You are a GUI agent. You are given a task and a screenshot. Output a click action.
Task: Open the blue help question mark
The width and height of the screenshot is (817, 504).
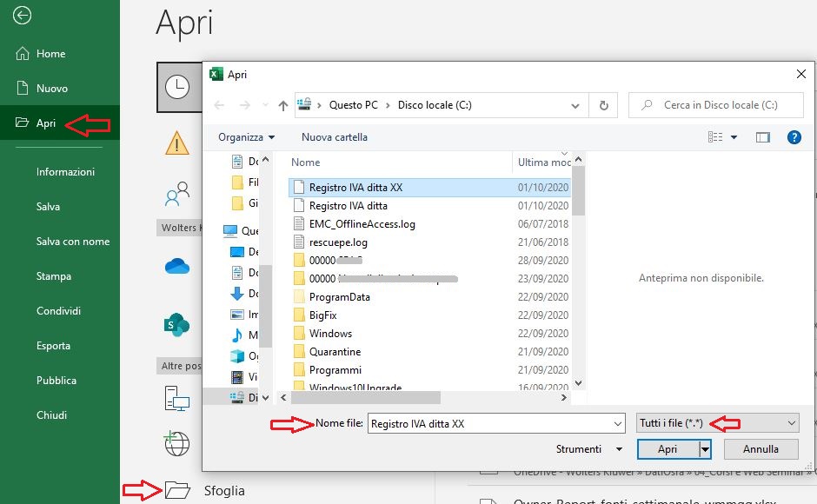point(794,137)
